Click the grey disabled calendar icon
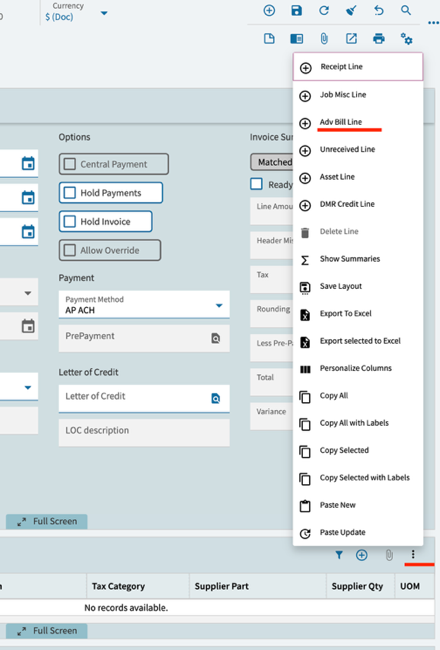 tap(28, 326)
